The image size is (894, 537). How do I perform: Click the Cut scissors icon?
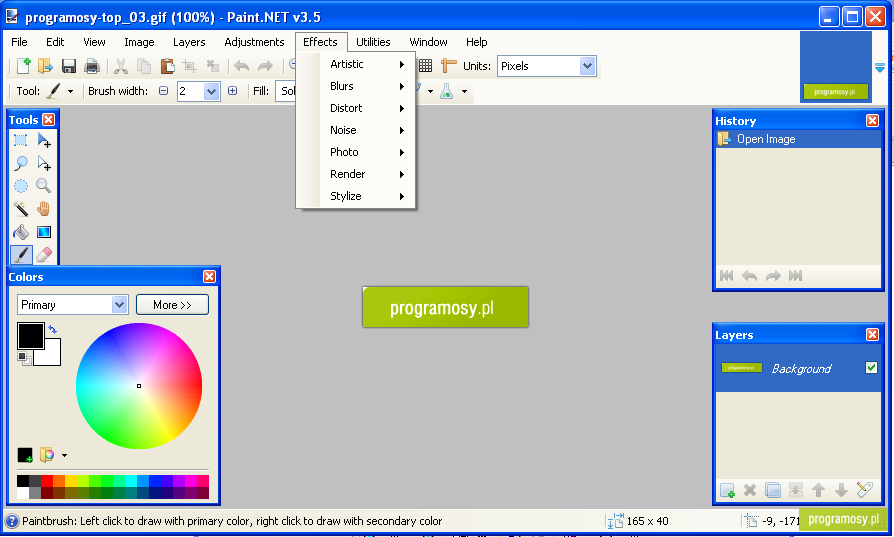(x=121, y=66)
